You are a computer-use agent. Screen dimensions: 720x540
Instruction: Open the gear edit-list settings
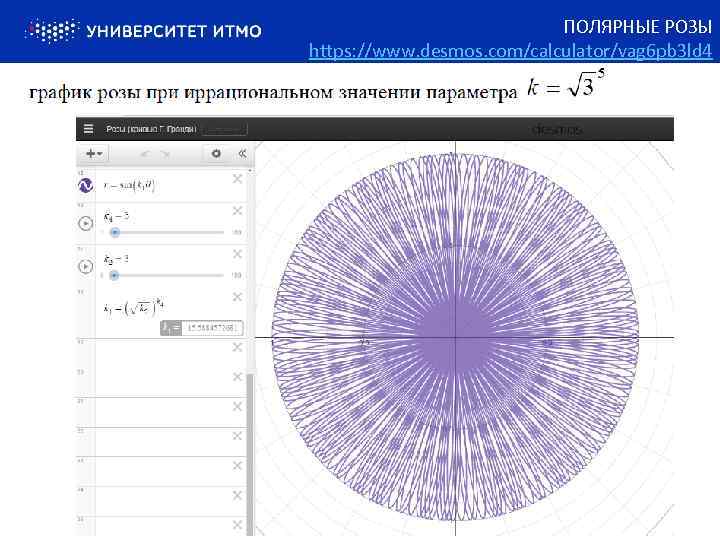pos(216,153)
